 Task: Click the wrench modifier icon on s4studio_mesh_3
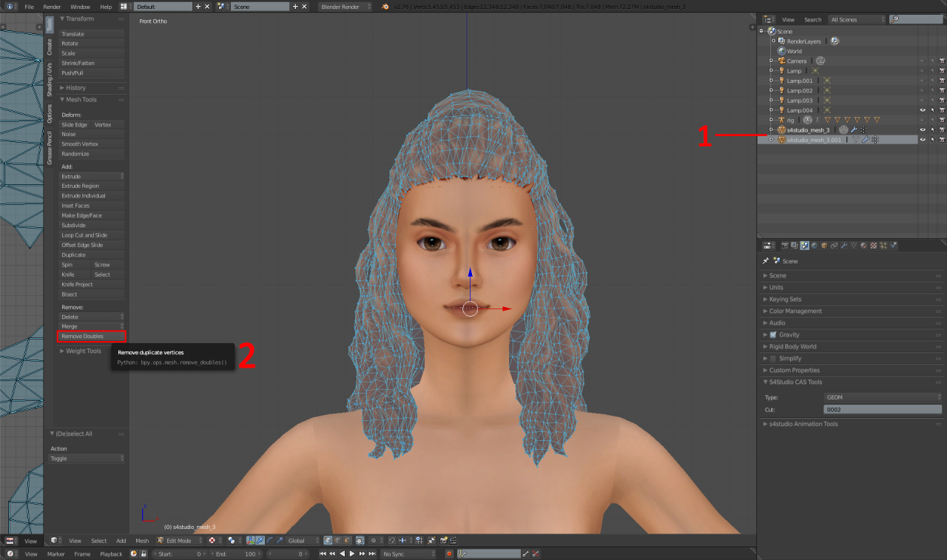(854, 129)
